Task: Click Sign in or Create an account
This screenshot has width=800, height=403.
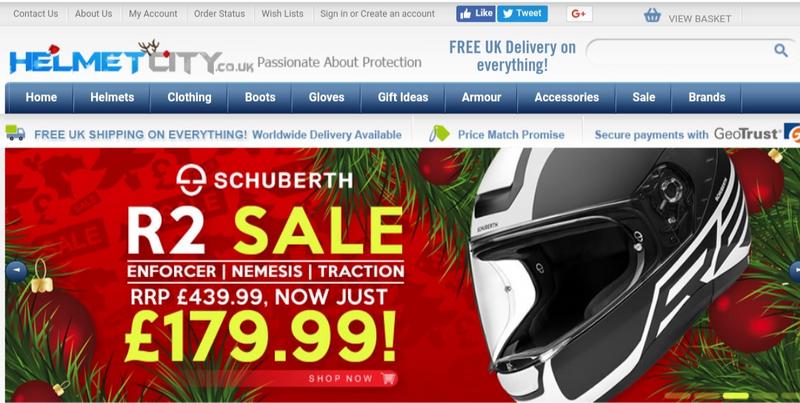Action: click(x=378, y=14)
